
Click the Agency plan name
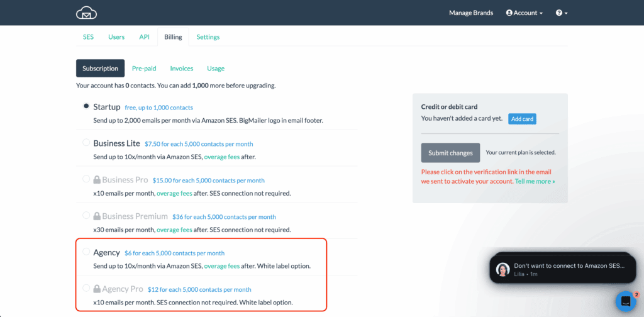[107, 253]
